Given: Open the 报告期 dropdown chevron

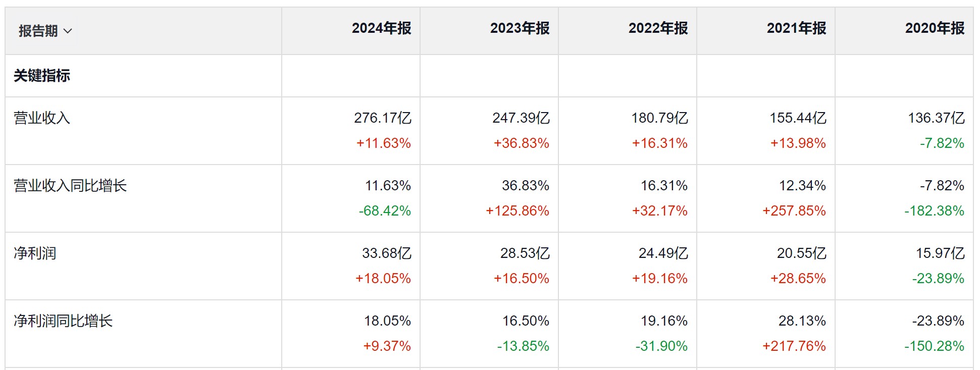Looking at the screenshot, I should [68, 31].
